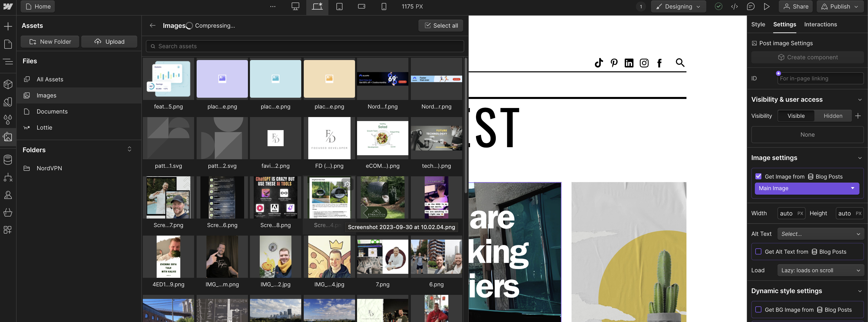Open the Alt Text Select dropdown
This screenshot has width=868, height=322.
tap(820, 234)
